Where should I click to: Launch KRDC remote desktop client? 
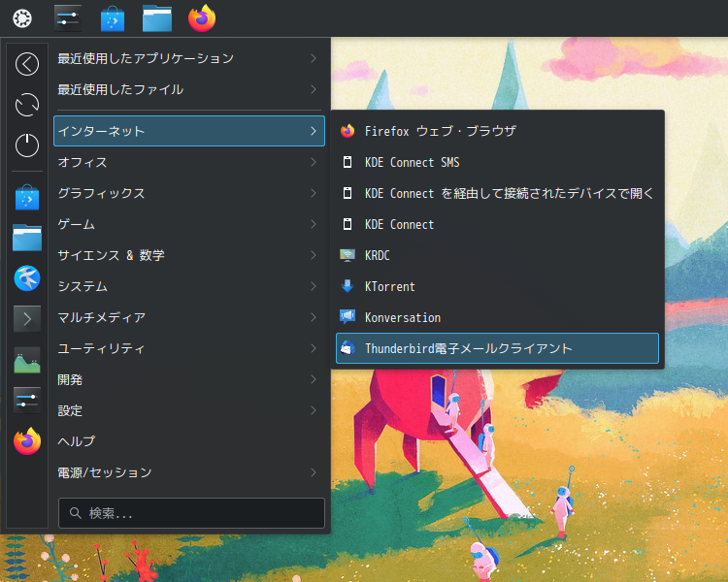pyautogui.click(x=497, y=255)
